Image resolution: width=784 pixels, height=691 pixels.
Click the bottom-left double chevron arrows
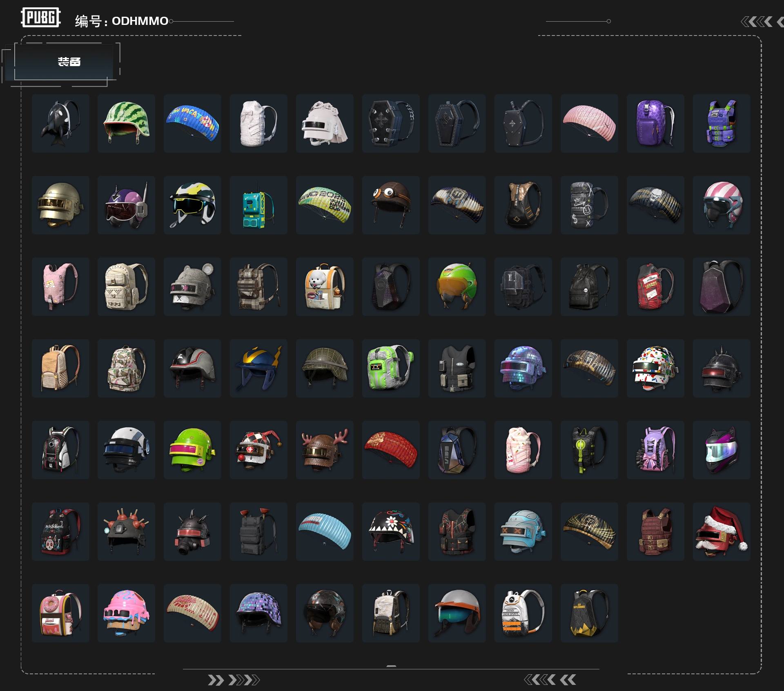point(234,680)
